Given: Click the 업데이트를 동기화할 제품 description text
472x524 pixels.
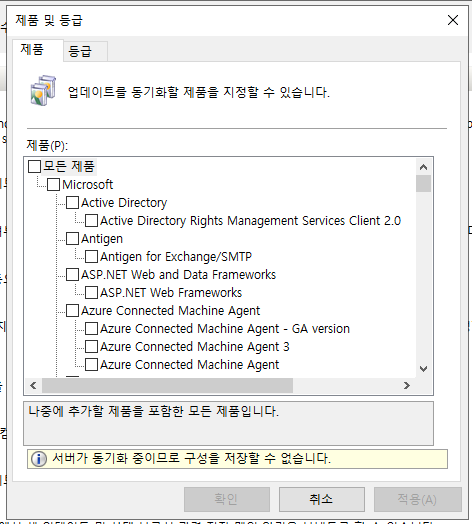Looking at the screenshot, I should [x=199, y=92].
